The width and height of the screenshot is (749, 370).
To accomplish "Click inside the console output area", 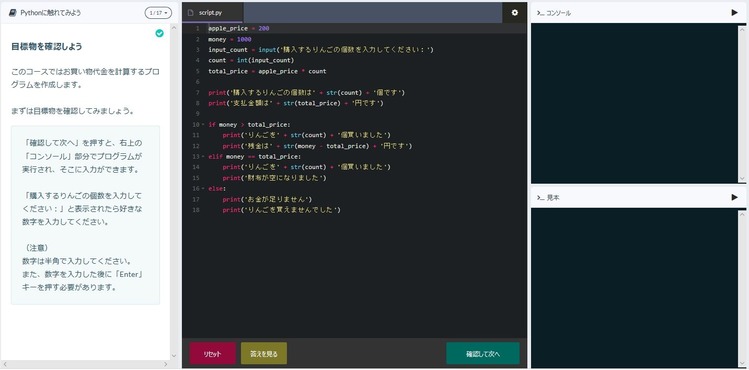I will (634, 103).
